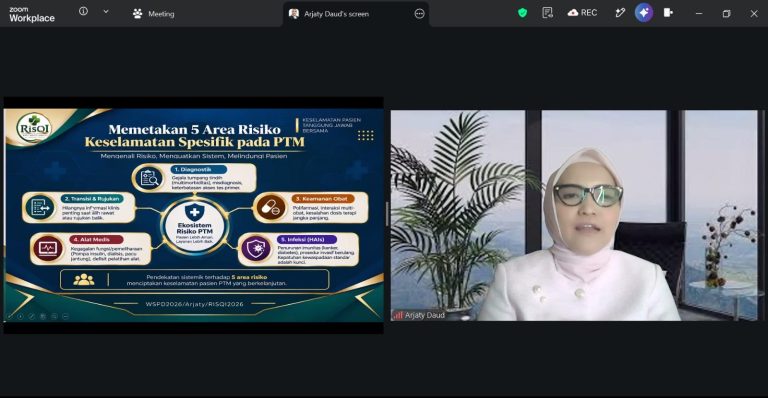Screen dimensions: 768x398
Task: Click "Keselamatan Pasien Tanggung Jawab Bersama" text
Action: coord(331,125)
